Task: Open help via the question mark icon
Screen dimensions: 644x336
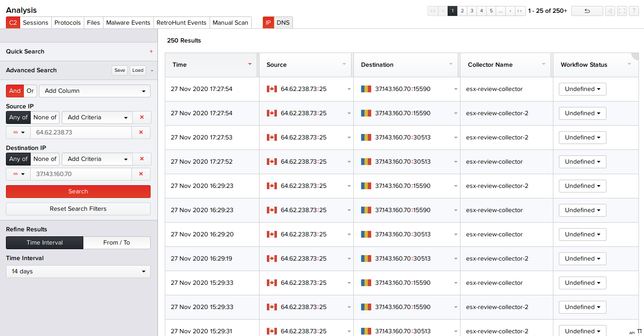Action: (633, 11)
